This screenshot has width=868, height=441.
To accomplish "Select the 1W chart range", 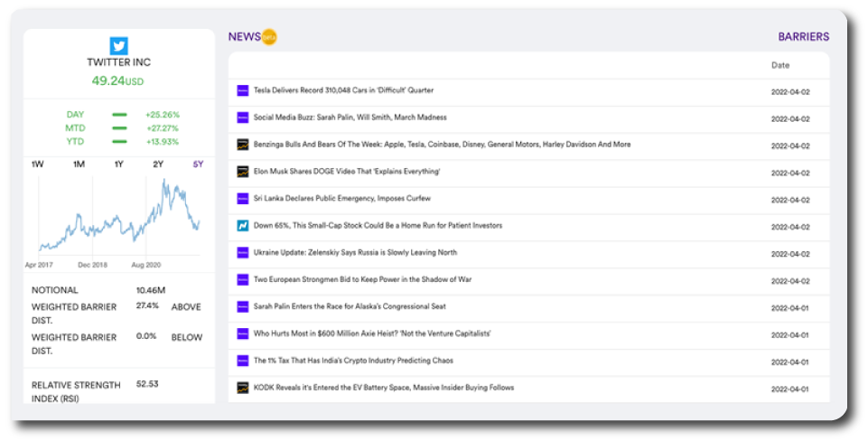I will tap(37, 164).
